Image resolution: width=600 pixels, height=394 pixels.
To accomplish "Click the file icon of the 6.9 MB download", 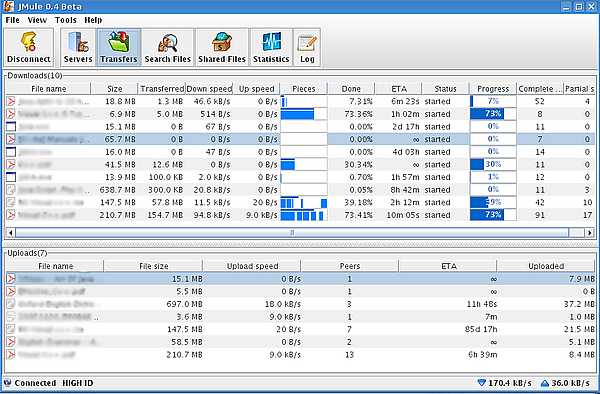I will click(11, 114).
